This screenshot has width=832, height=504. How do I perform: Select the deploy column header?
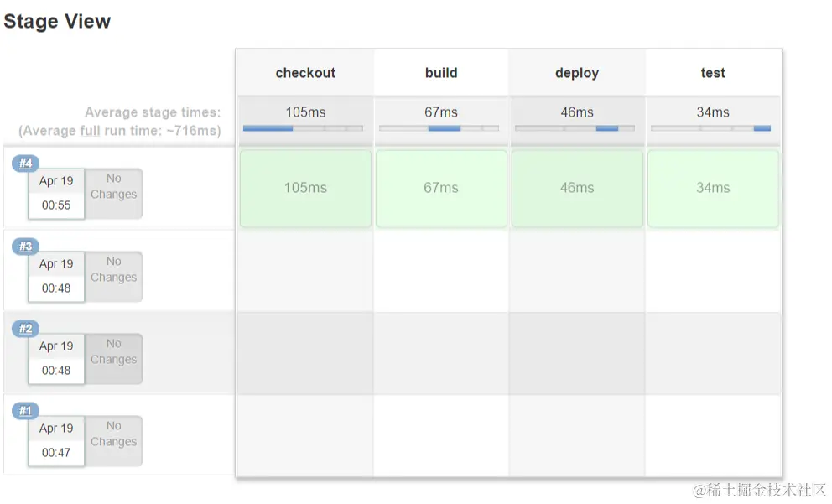[x=577, y=73]
